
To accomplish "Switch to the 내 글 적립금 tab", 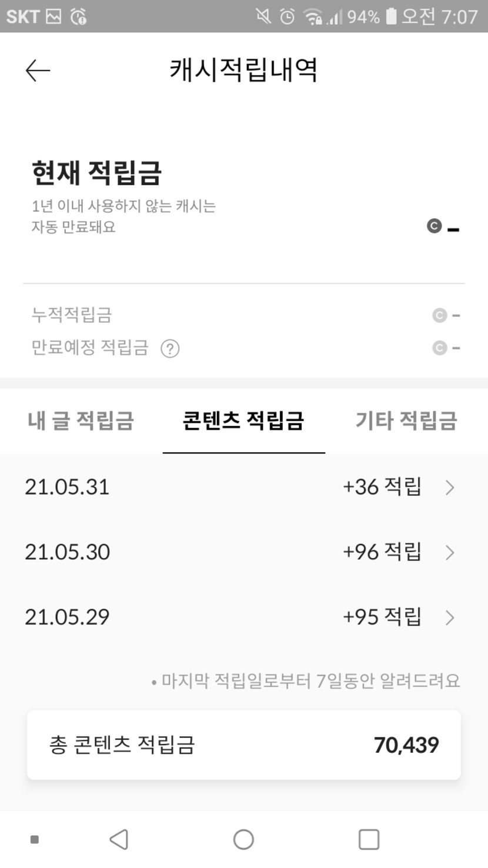I will pos(81,420).
